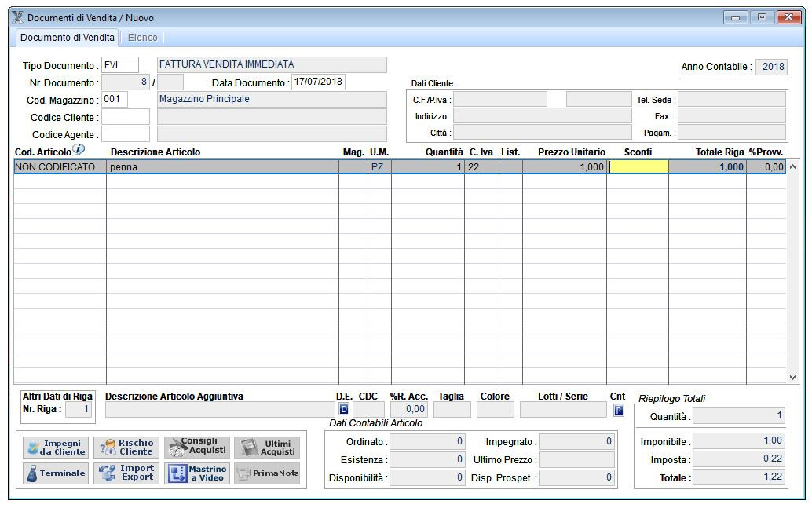812x508 pixels.
Task: Click the 'penna' description cell
Action: pyautogui.click(x=223, y=166)
